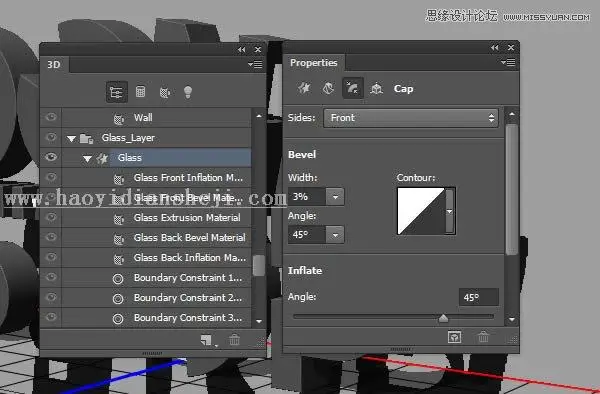Click Bevel Angle value field

307,235
